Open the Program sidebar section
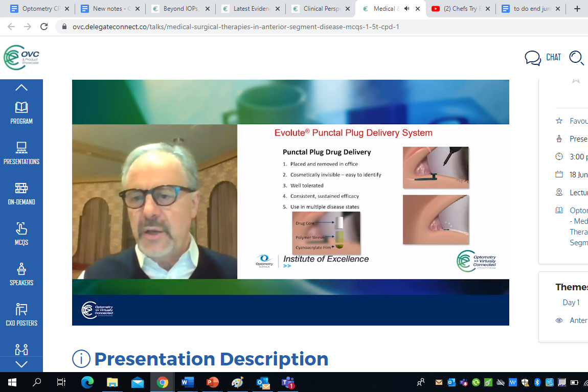The image size is (588, 392). pyautogui.click(x=21, y=113)
